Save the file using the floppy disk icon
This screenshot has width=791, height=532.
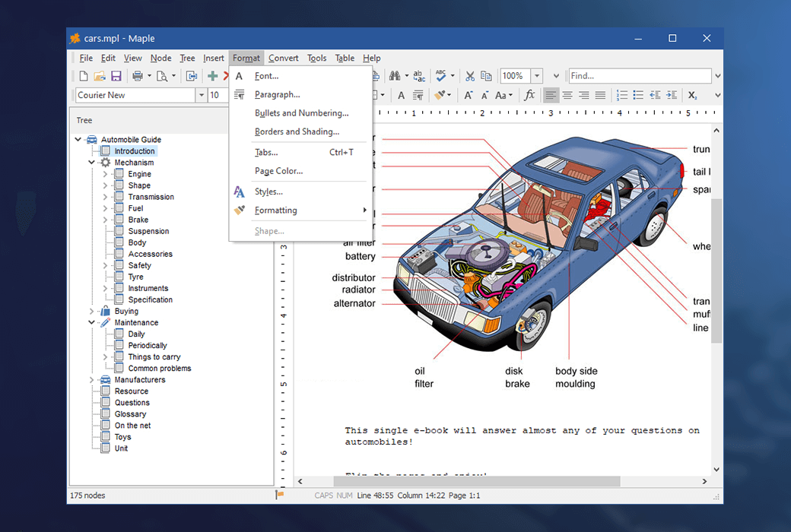click(116, 76)
